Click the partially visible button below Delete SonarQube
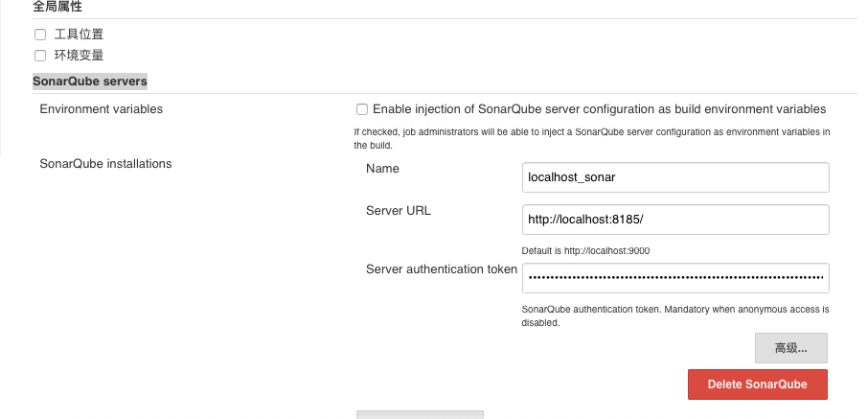Screen dimensions: 868x419 click(x=420, y=414)
